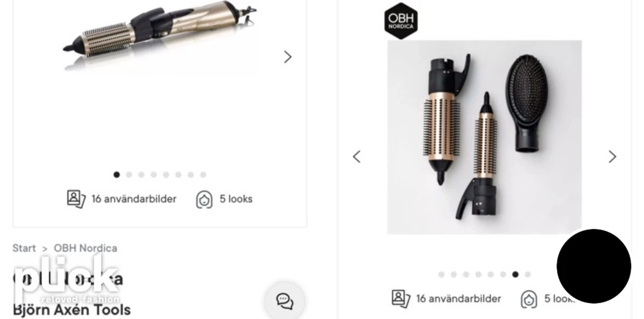The image size is (644, 319).
Task: Open 16 användarbilder link on left card
Action: tap(134, 199)
